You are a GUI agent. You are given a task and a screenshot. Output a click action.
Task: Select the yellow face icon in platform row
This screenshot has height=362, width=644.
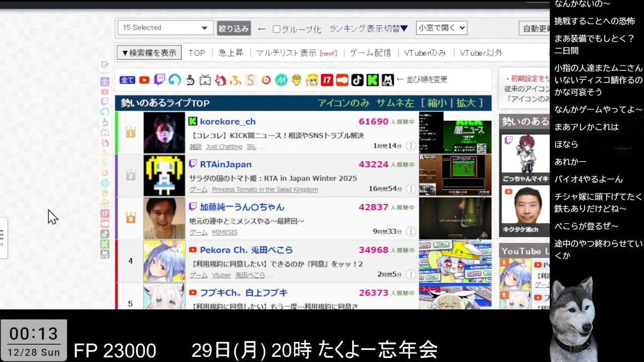(x=296, y=80)
